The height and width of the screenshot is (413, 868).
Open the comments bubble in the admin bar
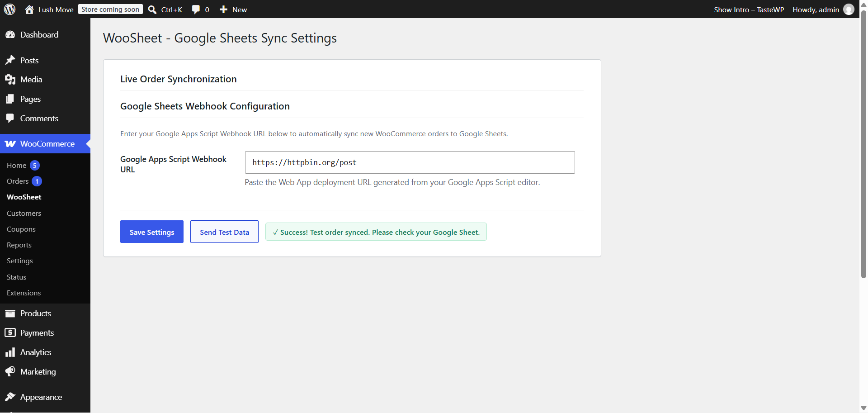(196, 9)
